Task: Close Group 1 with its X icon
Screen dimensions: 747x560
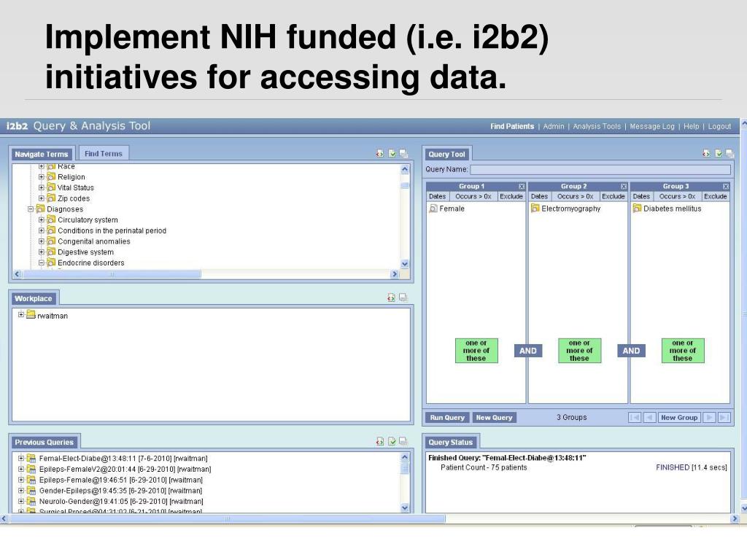Action: (x=522, y=186)
